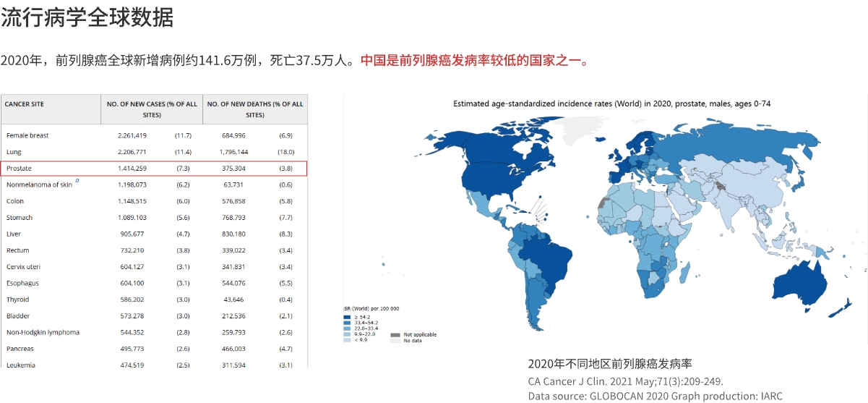Screen dimensions: 868x403
Task: Click the 'Data source: GLOBOCAN 2020' credit line
Action: [655, 396]
